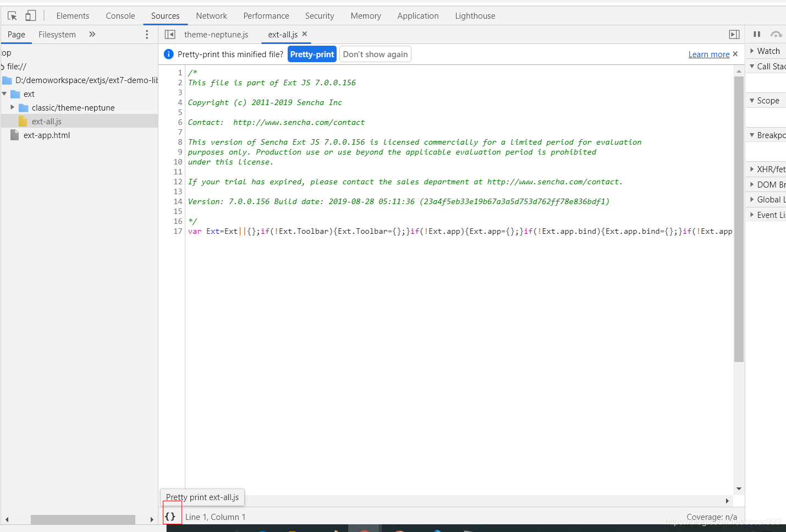The height and width of the screenshot is (532, 786).
Task: Select the Sources tab
Action: pyautogui.click(x=166, y=16)
